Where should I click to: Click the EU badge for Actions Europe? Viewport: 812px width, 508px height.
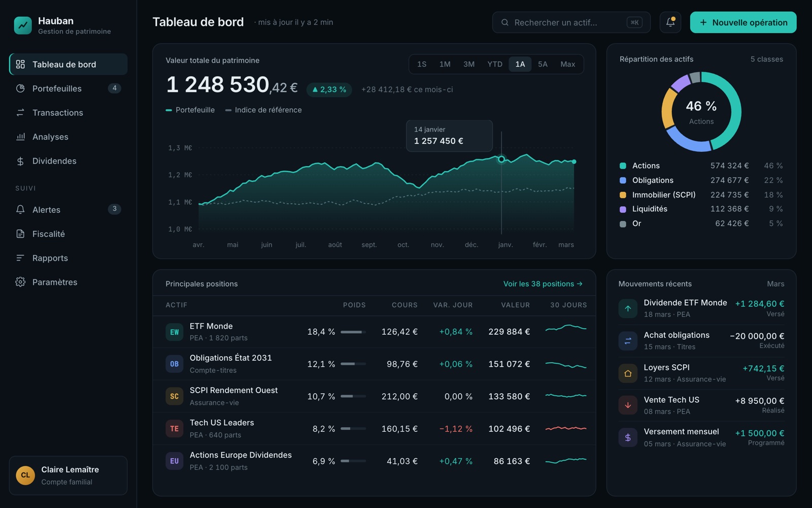[x=175, y=461]
